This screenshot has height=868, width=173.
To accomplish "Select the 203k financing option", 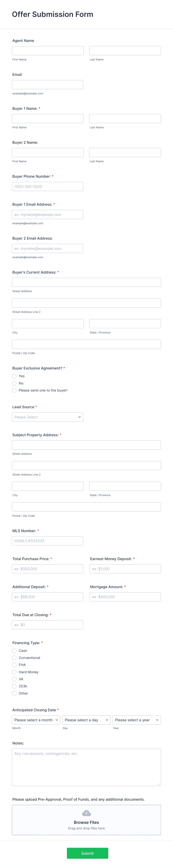I will point(15,686).
